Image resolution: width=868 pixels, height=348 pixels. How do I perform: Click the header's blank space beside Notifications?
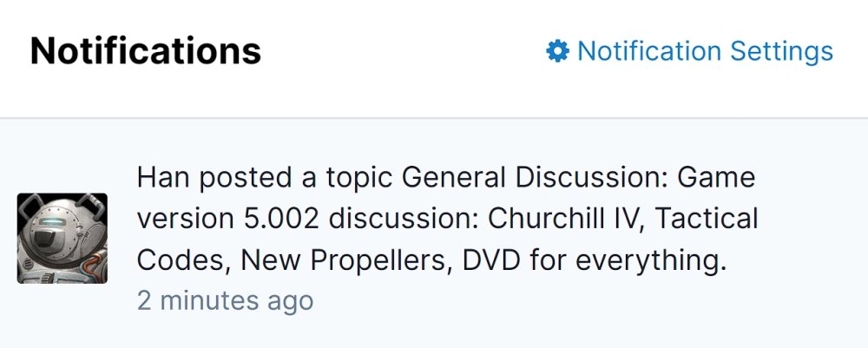[x=399, y=51]
